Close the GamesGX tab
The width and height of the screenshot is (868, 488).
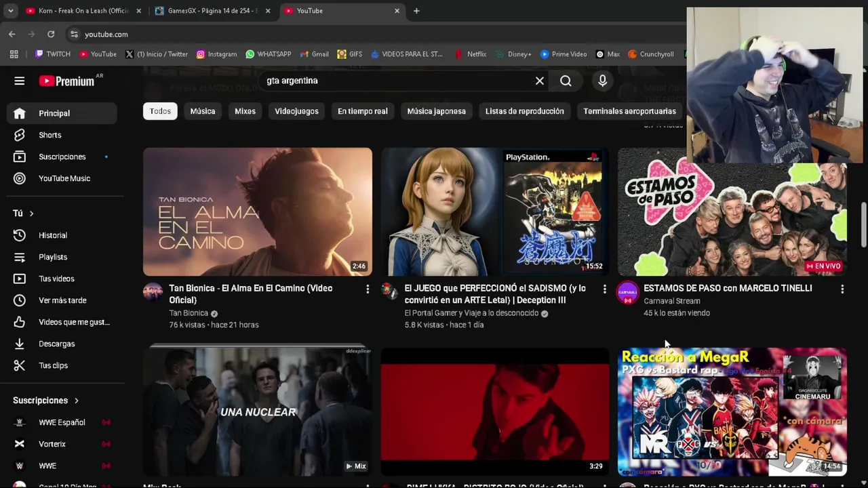pos(268,11)
